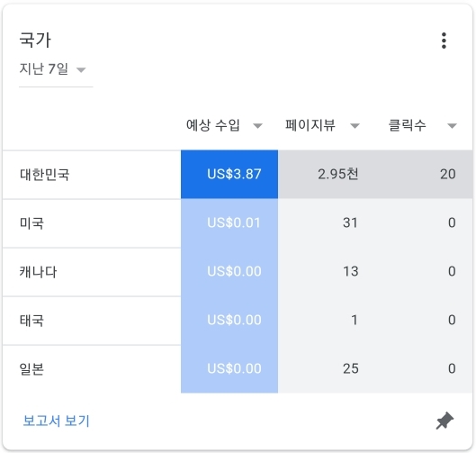
Task: Select the 일본 row label
Action: 31,369
